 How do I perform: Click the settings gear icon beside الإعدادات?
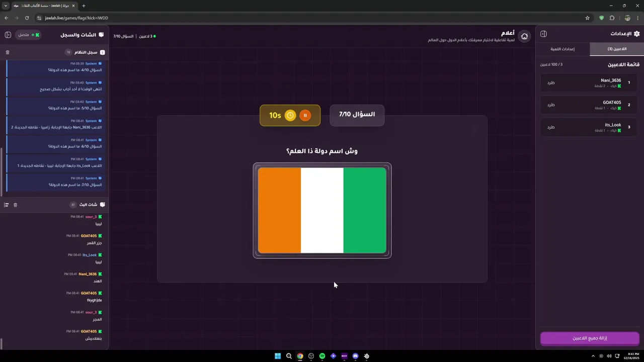pos(636,34)
